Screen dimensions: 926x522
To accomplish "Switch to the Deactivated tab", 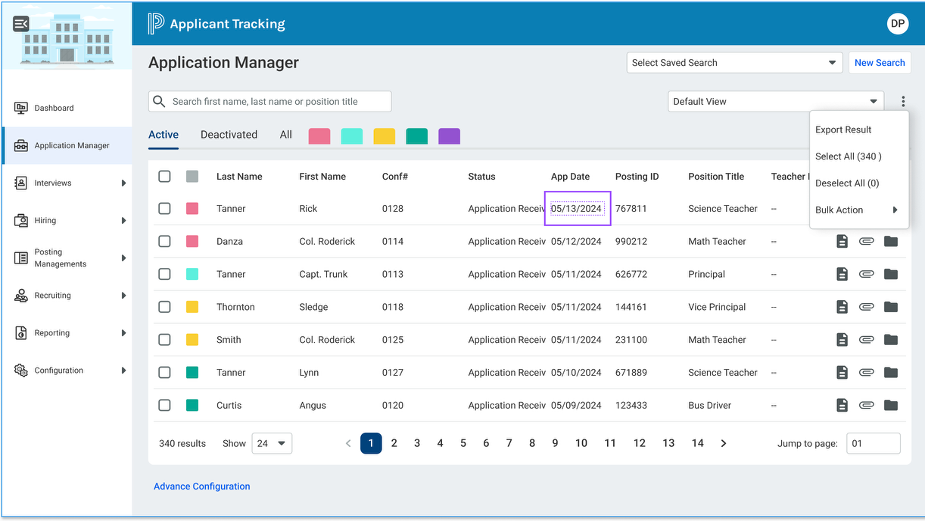I will (x=229, y=135).
